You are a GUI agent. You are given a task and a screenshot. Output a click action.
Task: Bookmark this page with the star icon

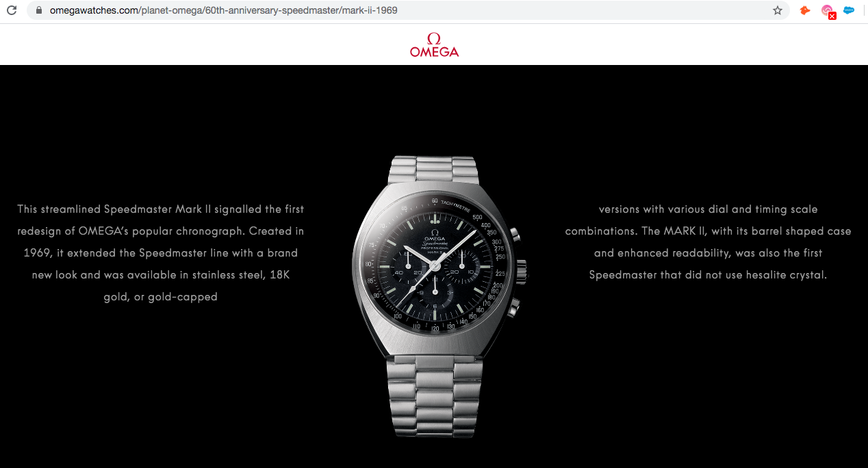point(778,11)
